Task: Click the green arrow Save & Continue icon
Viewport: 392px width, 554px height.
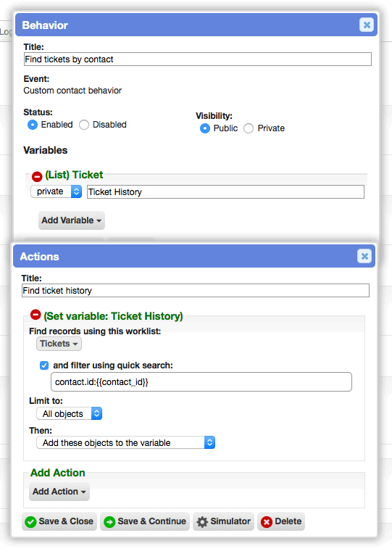Action: [109, 522]
